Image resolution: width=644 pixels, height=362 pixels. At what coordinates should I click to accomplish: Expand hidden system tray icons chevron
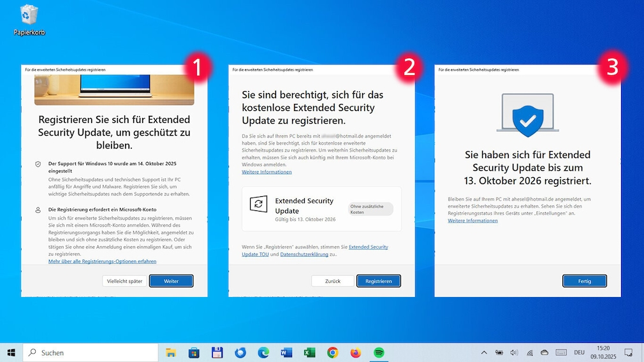tap(483, 352)
